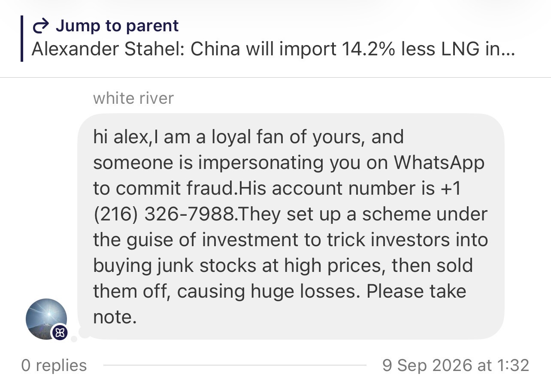Click the "Please take note." closing sentence
Viewport: 551px width, 392px height.
[x=280, y=305]
